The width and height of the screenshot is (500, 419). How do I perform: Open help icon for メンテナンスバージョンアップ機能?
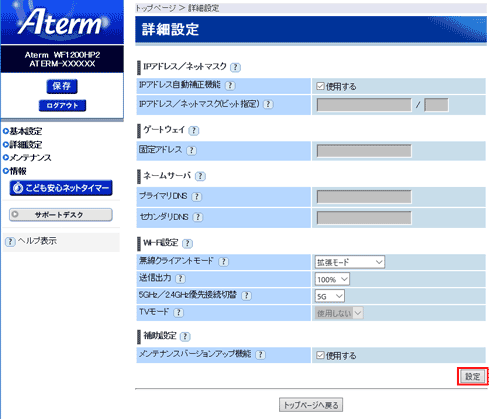pyautogui.click(x=260, y=355)
